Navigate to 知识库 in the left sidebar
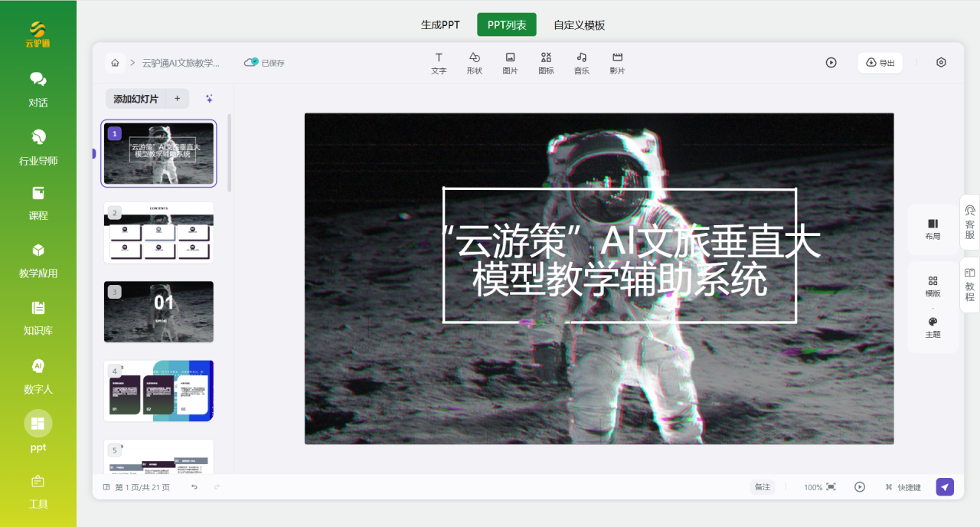 coord(37,319)
